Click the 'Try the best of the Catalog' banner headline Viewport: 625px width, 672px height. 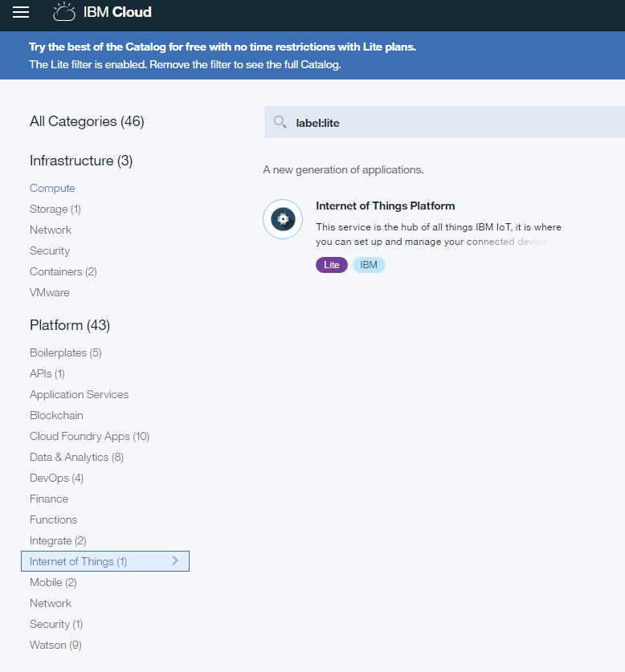223,47
